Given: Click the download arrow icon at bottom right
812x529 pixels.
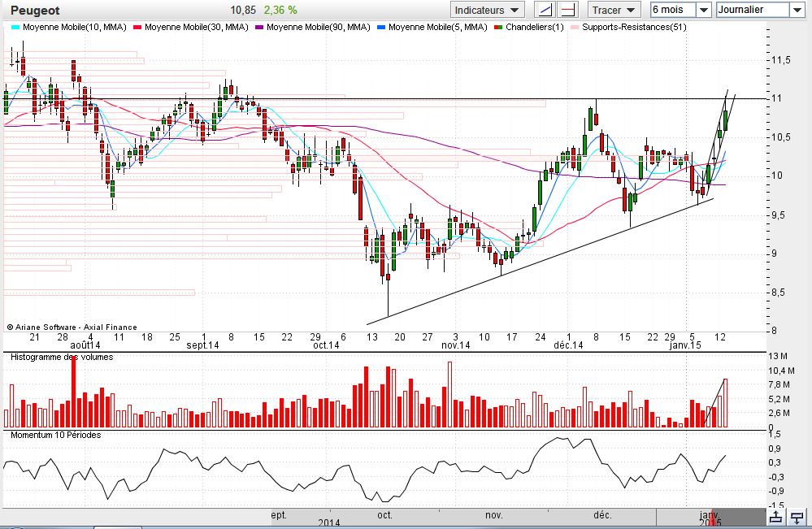Looking at the screenshot, I should coord(798,517).
